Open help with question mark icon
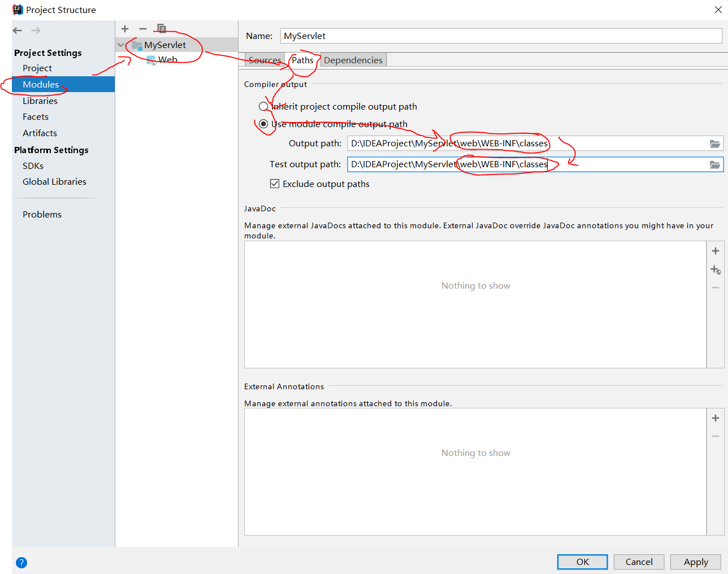 click(x=21, y=563)
